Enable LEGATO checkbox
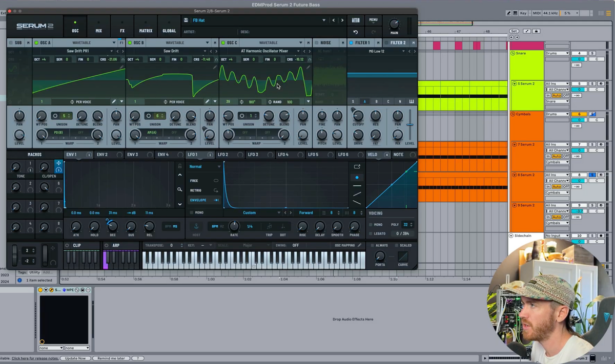This screenshot has width=615, height=364. click(x=371, y=233)
